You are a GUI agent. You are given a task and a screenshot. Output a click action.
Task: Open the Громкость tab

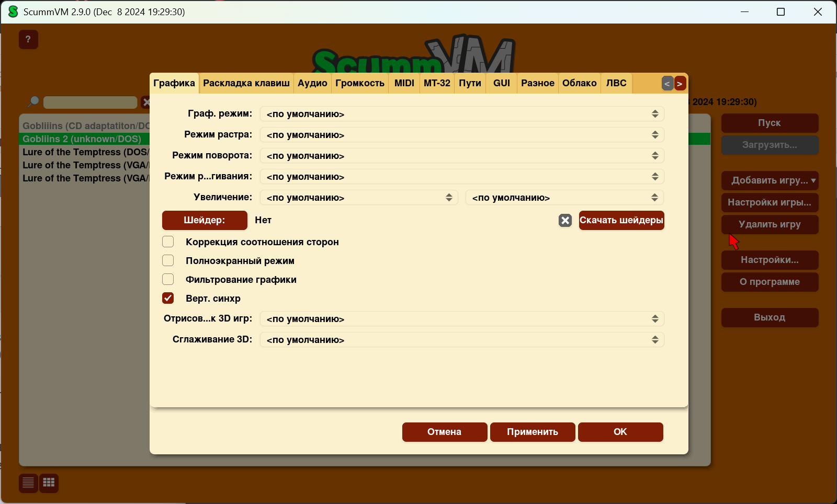[x=360, y=83]
